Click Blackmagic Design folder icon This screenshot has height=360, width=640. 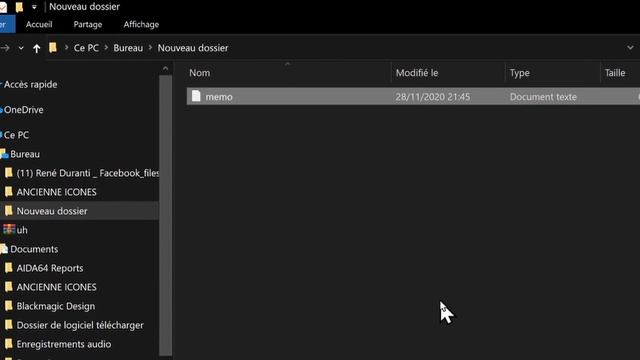click(9, 306)
